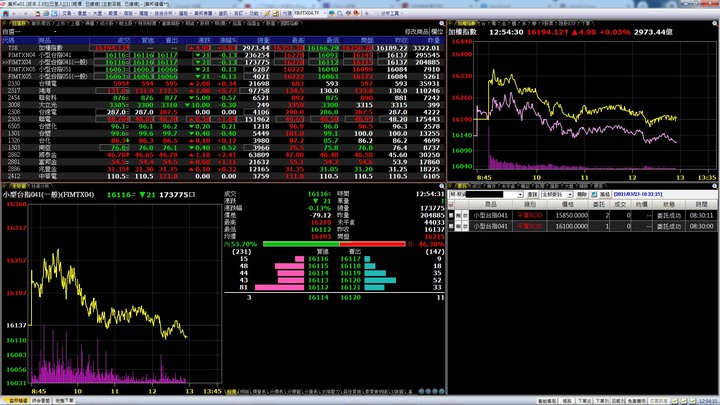The width and height of the screenshot is (720, 405).
Task: Click the FIMTX04.TF code input field
Action: point(307,14)
